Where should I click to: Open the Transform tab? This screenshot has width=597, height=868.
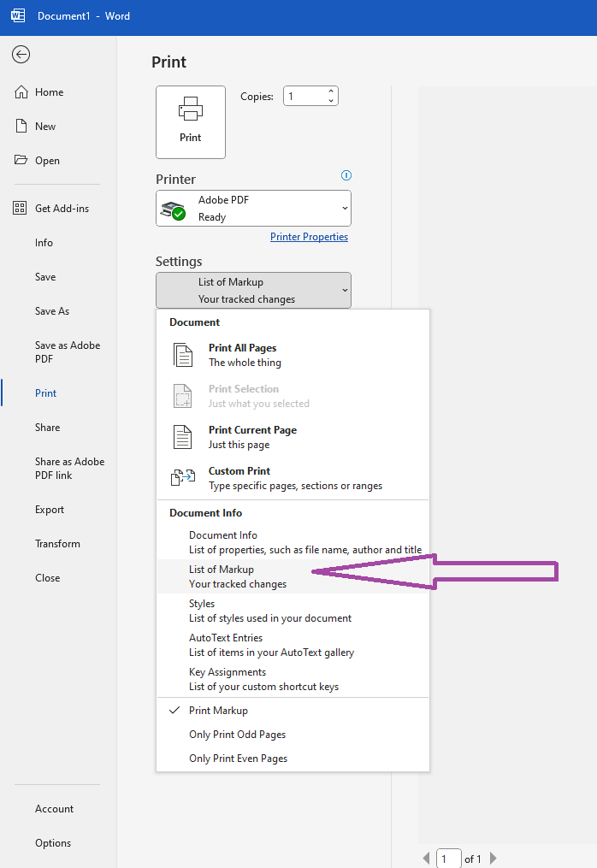[x=58, y=544]
